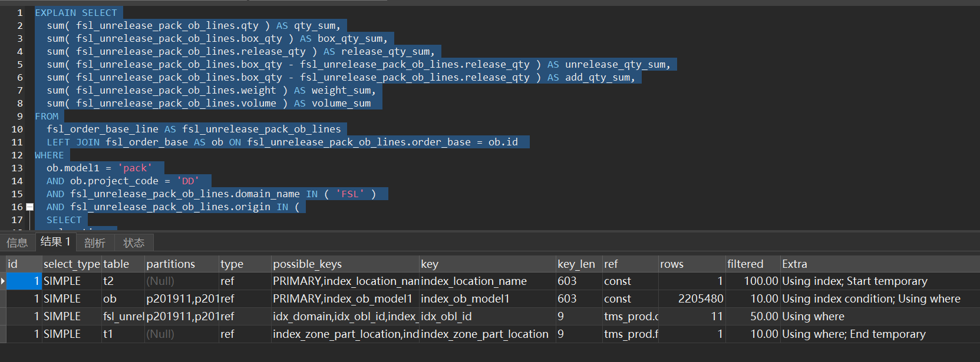Click the tms_prod.f ref cell
The width and height of the screenshot is (980, 362).
tap(630, 334)
